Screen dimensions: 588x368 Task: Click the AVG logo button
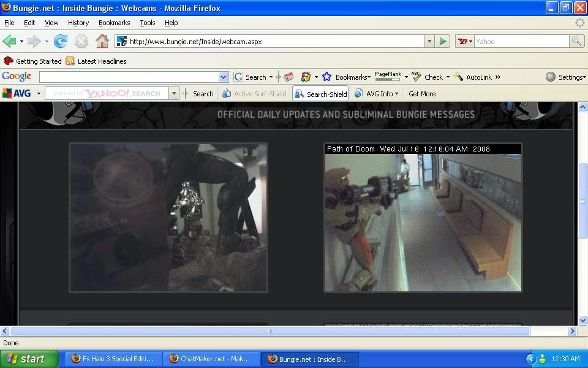click(17, 93)
